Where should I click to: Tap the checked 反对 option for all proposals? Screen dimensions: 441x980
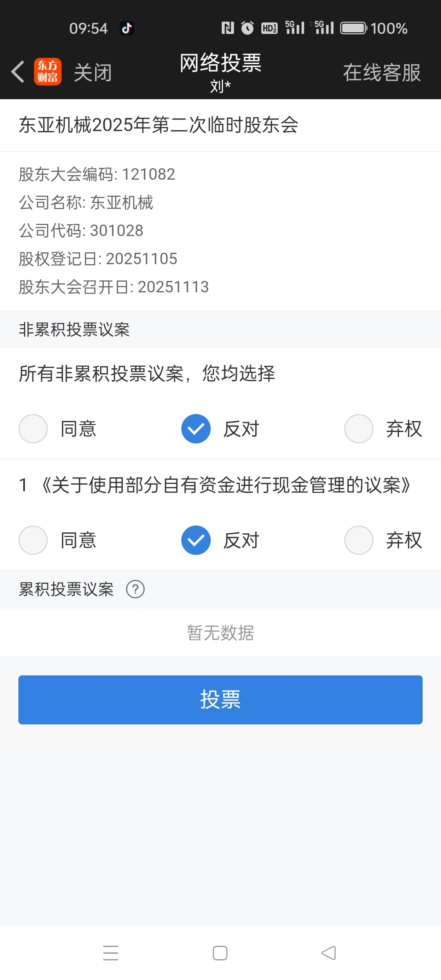(220, 429)
